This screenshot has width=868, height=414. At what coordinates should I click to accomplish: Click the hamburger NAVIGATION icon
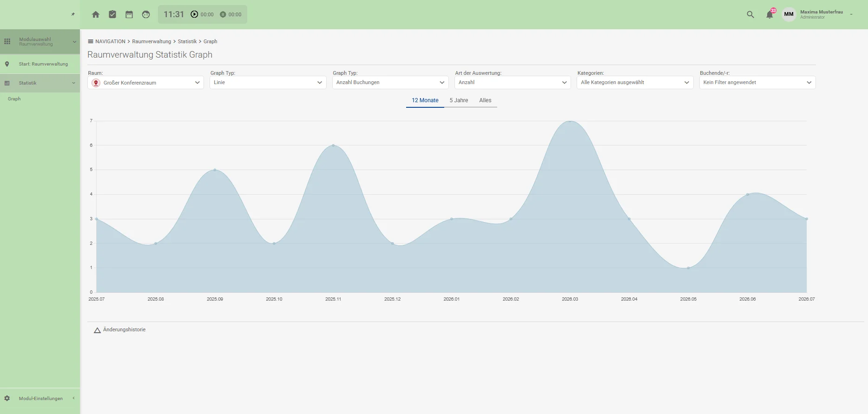tap(91, 41)
